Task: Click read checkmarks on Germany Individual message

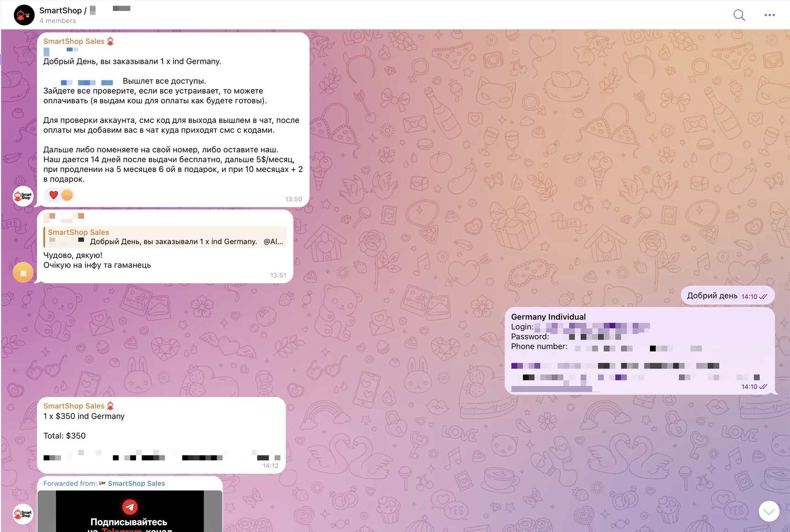Action: (x=763, y=387)
